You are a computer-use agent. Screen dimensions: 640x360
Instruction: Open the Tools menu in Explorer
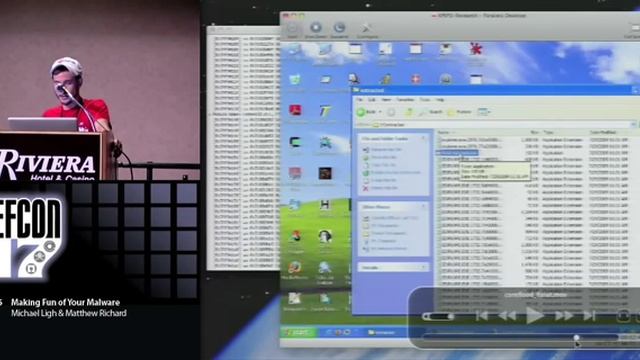pyautogui.click(x=425, y=100)
